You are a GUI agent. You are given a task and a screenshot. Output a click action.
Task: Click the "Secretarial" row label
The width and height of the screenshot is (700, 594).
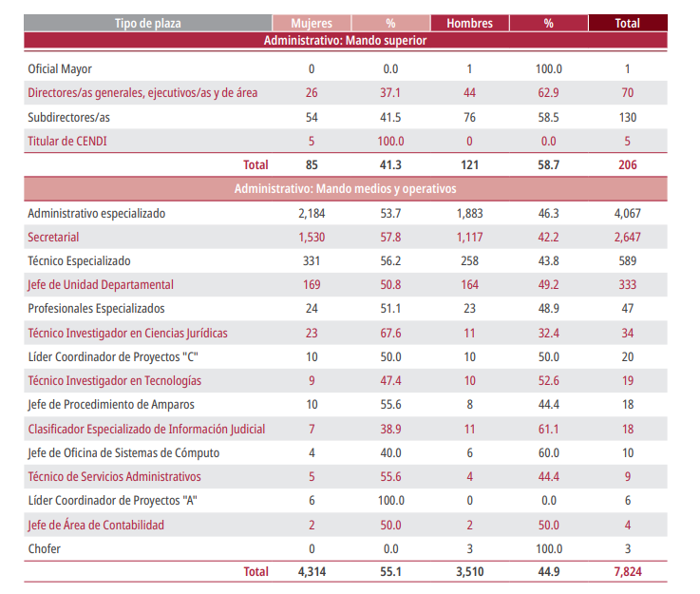point(53,237)
